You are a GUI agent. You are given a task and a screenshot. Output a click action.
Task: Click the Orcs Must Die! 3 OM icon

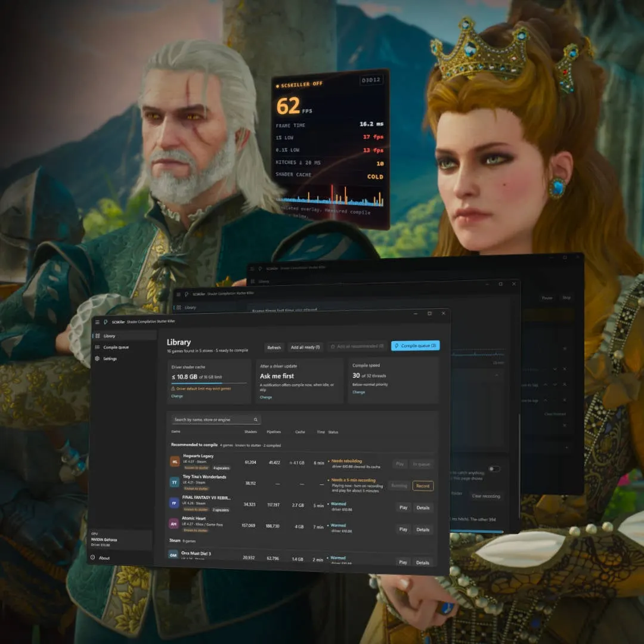(x=174, y=555)
